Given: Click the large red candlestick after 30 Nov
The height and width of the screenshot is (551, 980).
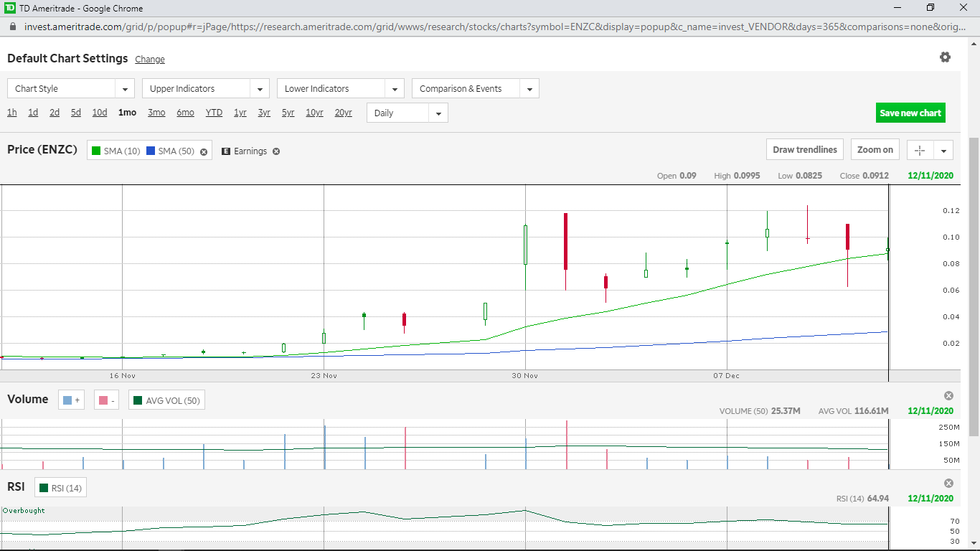Looking at the screenshot, I should (x=566, y=241).
